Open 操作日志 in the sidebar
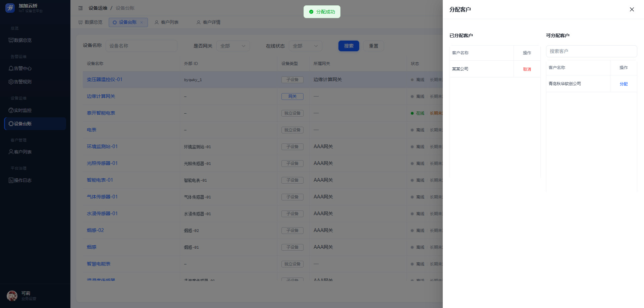This screenshot has width=644, height=308. click(35, 180)
